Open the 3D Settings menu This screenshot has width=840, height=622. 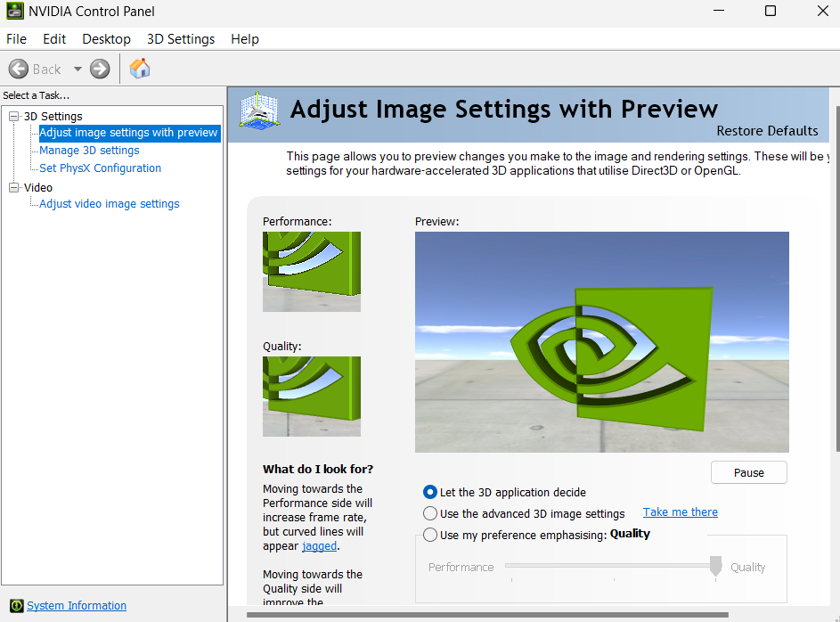pyautogui.click(x=181, y=39)
